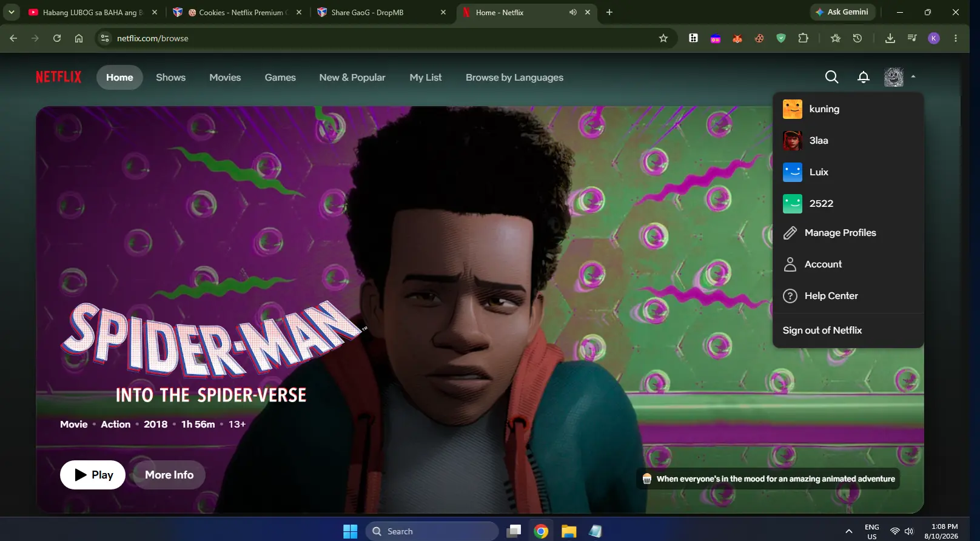Reload the Netflix page
The width and height of the screenshot is (980, 541).
(x=57, y=38)
